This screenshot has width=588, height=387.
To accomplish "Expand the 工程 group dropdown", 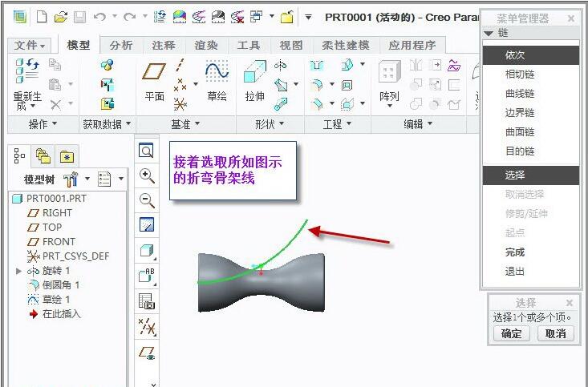I will 337,124.
